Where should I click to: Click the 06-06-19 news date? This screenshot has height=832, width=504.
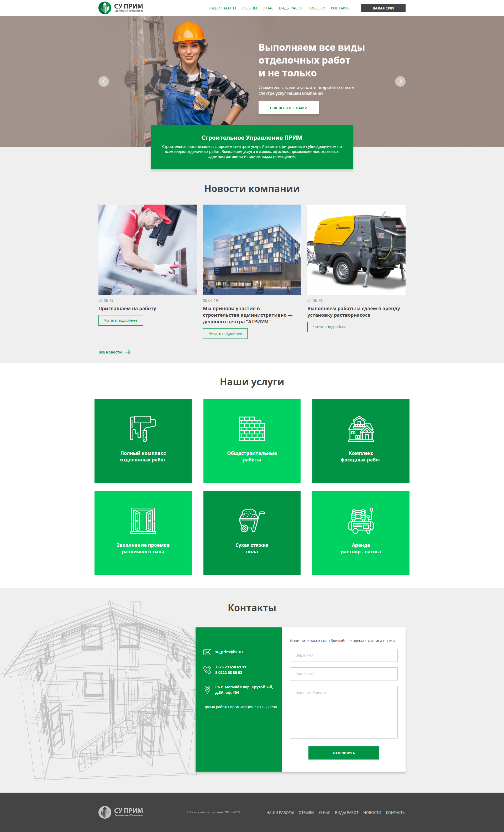(106, 300)
